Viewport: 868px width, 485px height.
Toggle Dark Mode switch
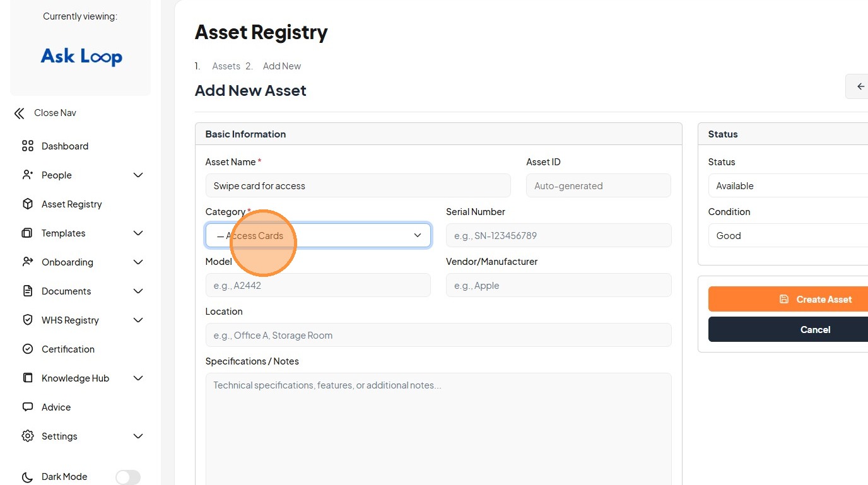[127, 477]
